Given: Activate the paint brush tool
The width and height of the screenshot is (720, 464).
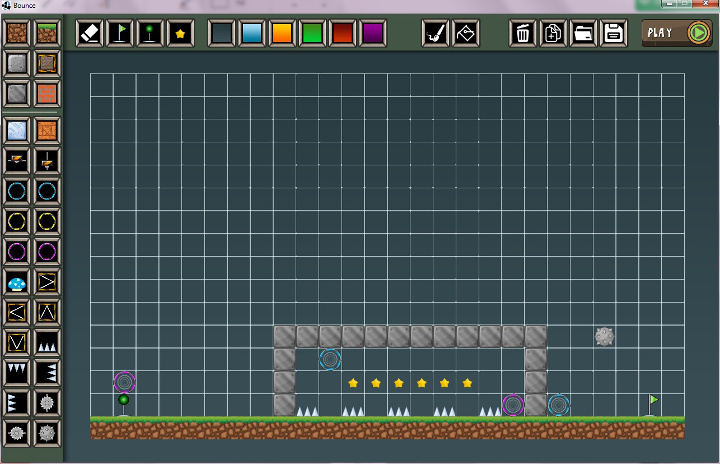Looking at the screenshot, I should tap(435, 33).
